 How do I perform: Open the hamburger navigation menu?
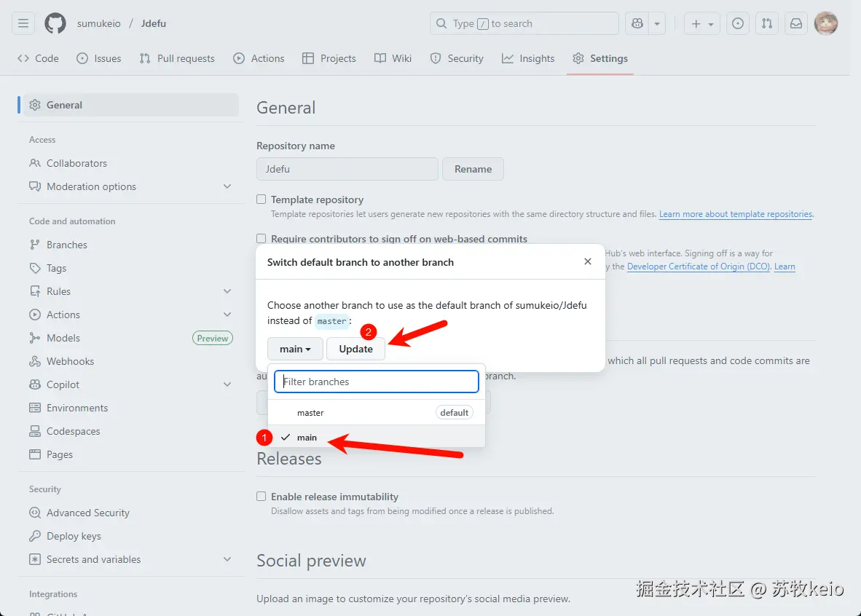[23, 23]
